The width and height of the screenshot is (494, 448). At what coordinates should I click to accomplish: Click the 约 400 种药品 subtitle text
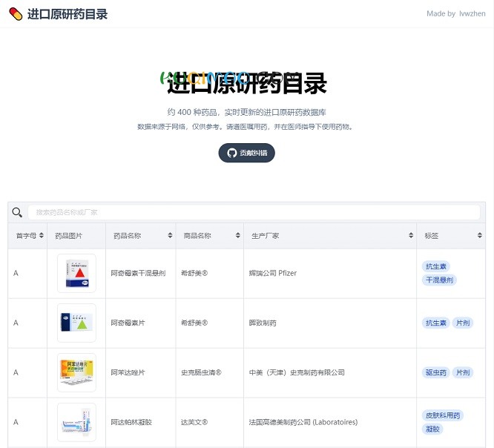[247, 112]
